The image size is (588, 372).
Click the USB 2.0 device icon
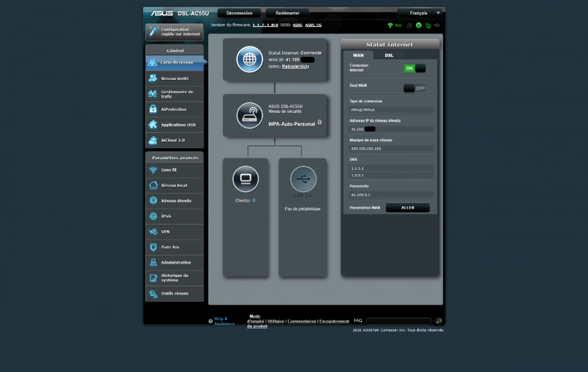[303, 179]
